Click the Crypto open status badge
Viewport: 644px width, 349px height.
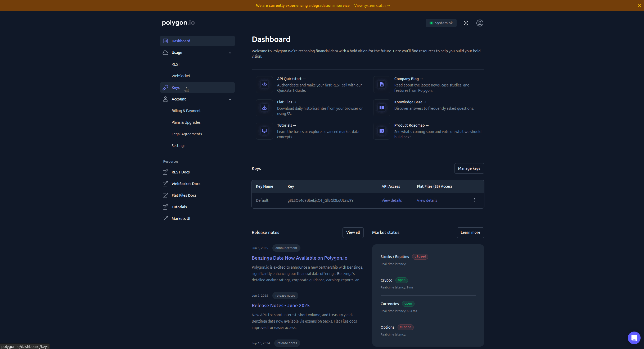point(401,280)
